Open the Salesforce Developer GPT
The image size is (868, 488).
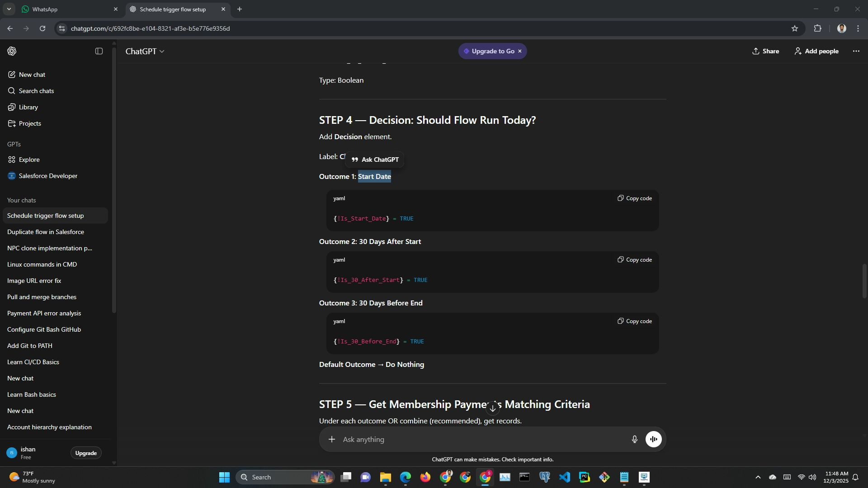(x=48, y=176)
